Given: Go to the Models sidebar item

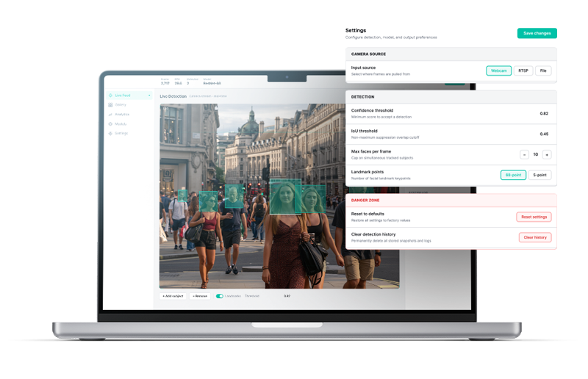Looking at the screenshot, I should pyautogui.click(x=129, y=124).
